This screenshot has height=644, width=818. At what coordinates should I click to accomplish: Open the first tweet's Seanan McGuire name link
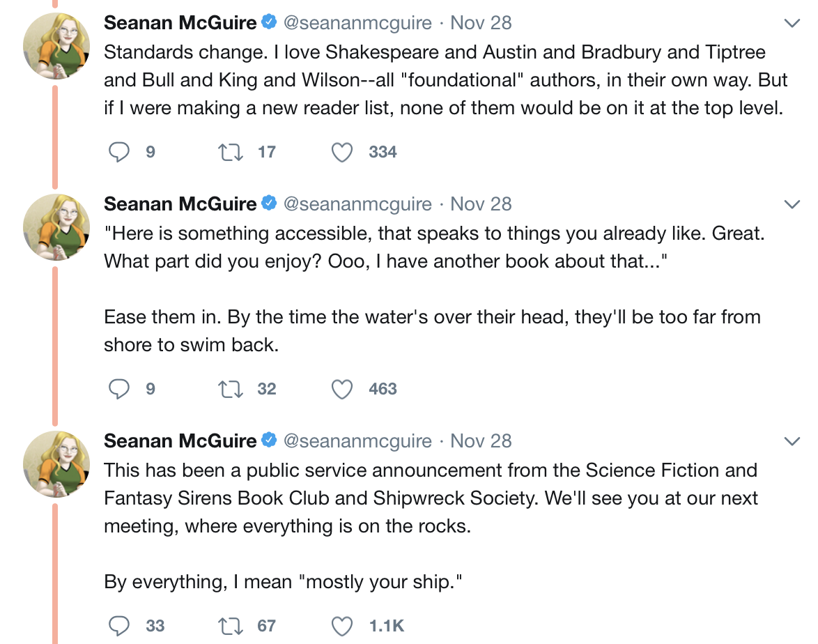click(x=180, y=23)
